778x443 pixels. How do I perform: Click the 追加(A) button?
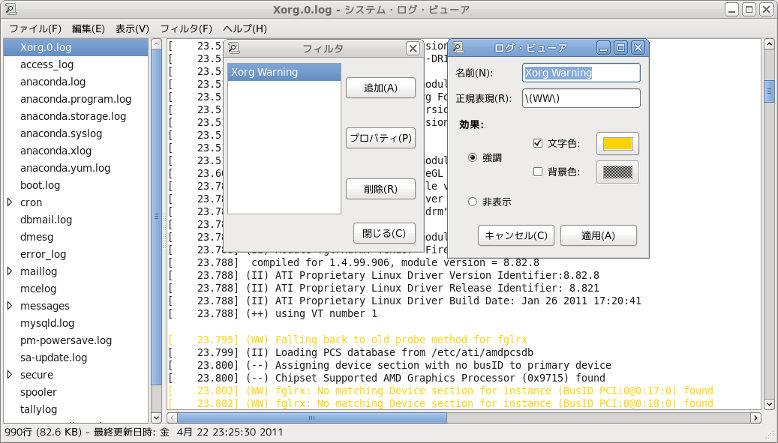[380, 88]
